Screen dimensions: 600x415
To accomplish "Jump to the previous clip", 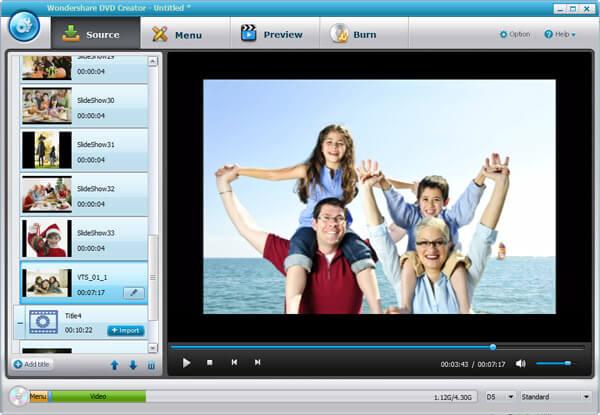I will (234, 363).
